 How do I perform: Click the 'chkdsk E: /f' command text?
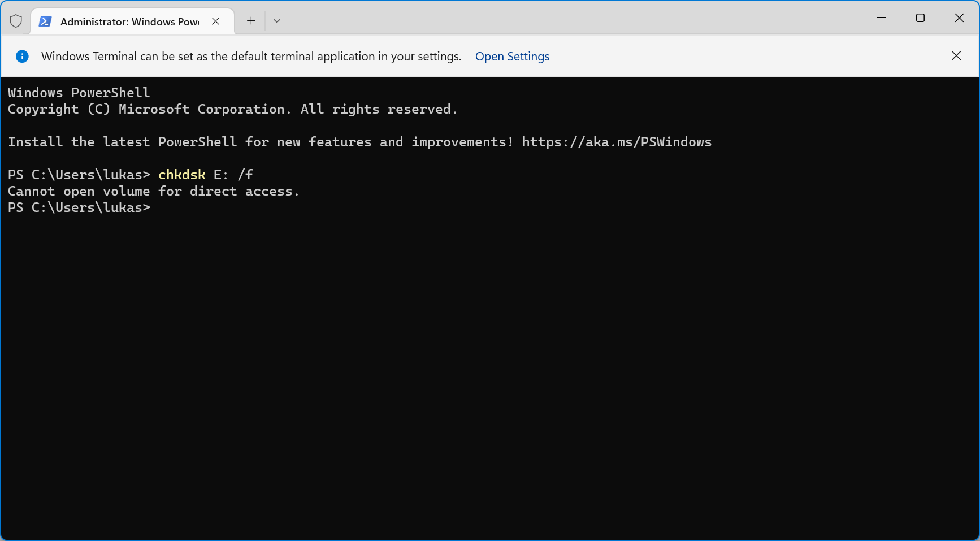click(206, 175)
